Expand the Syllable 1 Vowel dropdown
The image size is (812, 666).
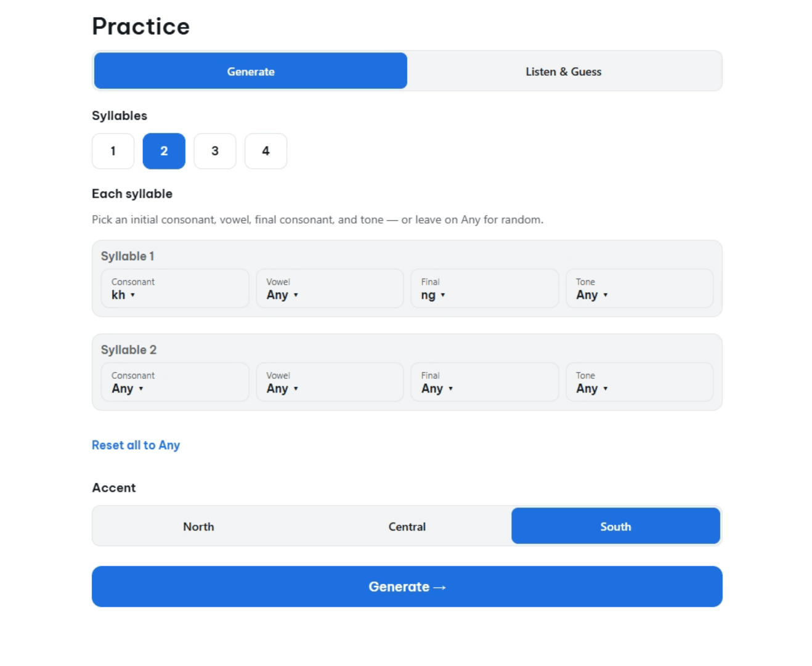[330, 288]
